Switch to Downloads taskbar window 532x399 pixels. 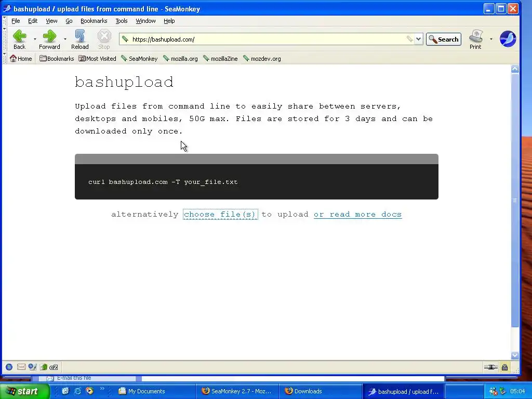point(320,391)
